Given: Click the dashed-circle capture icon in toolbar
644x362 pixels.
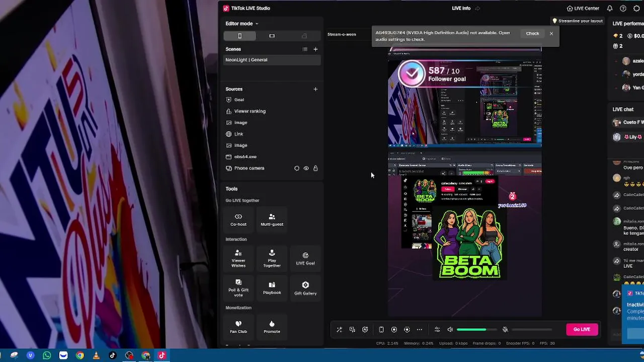Looking at the screenshot, I should pyautogui.click(x=407, y=330).
